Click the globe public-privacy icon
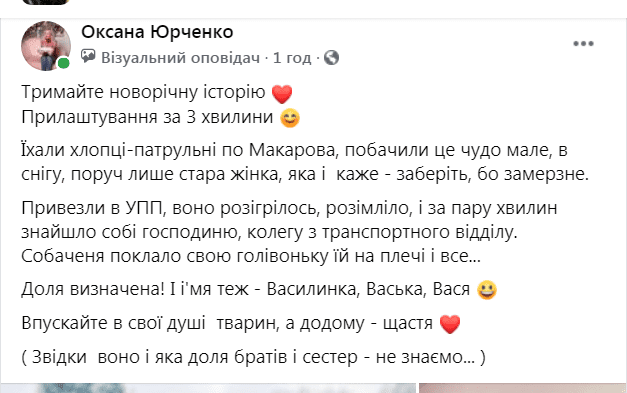Image resolution: width=627 pixels, height=393 pixels. click(331, 58)
